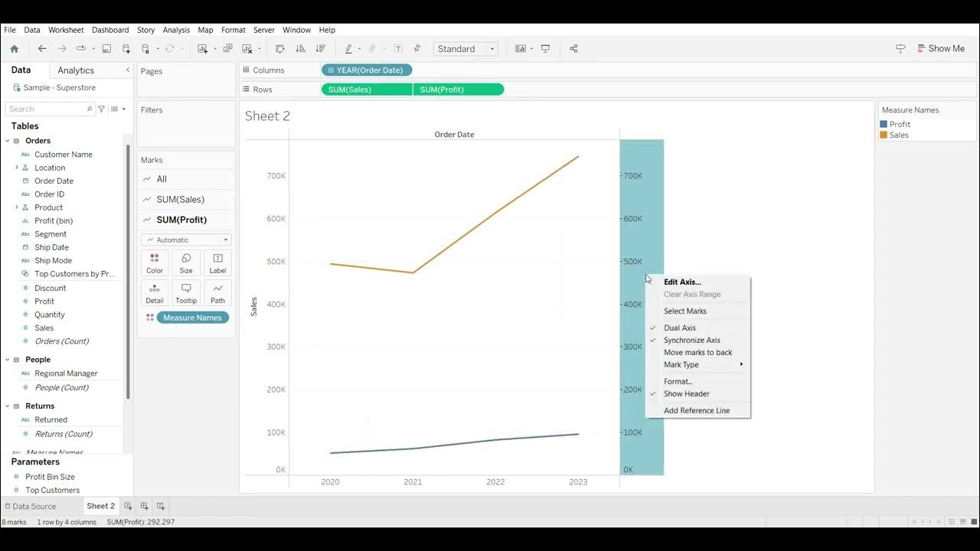Click the search magnifier in Data pane
Screen dimensions: 980x551
click(90, 109)
